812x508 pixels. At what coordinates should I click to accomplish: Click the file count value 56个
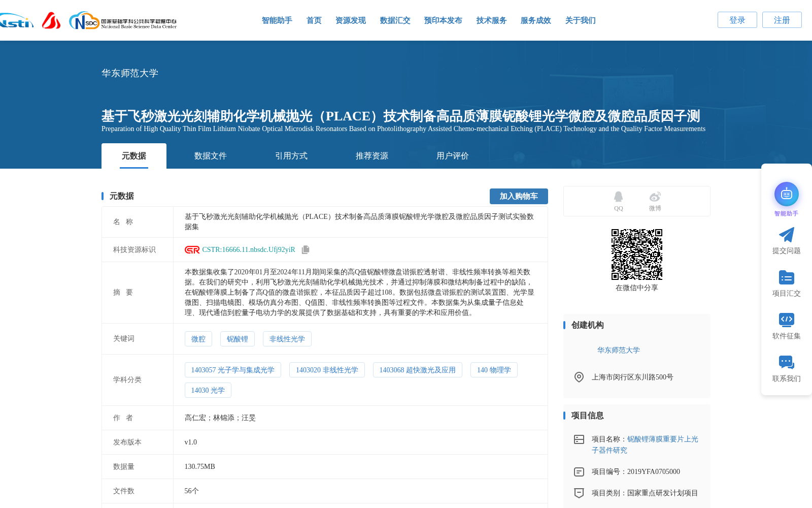click(x=192, y=491)
